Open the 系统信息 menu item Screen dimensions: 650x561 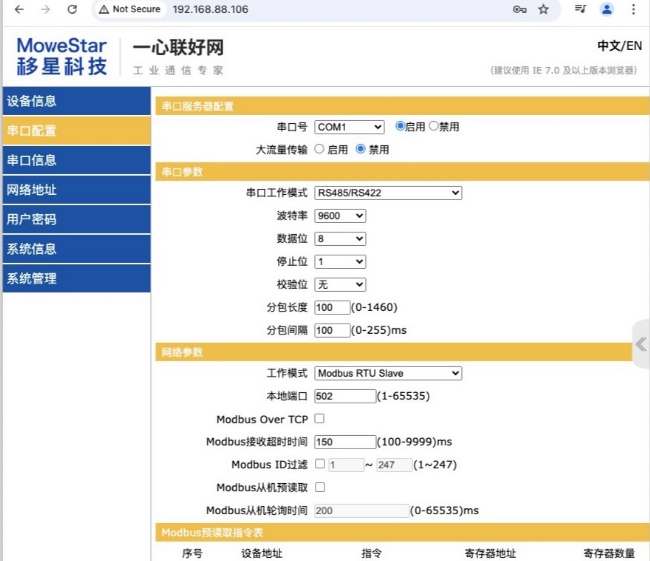(x=77, y=249)
